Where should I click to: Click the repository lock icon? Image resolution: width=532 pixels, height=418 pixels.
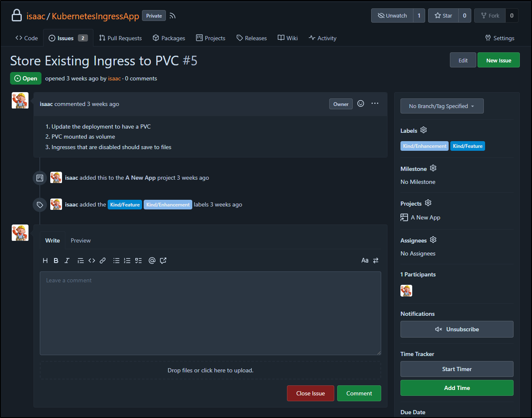click(17, 15)
